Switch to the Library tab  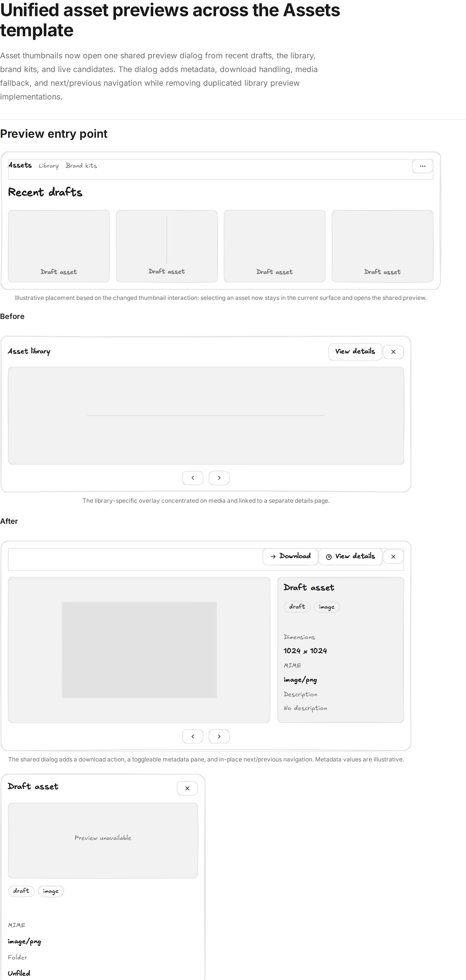tap(48, 166)
